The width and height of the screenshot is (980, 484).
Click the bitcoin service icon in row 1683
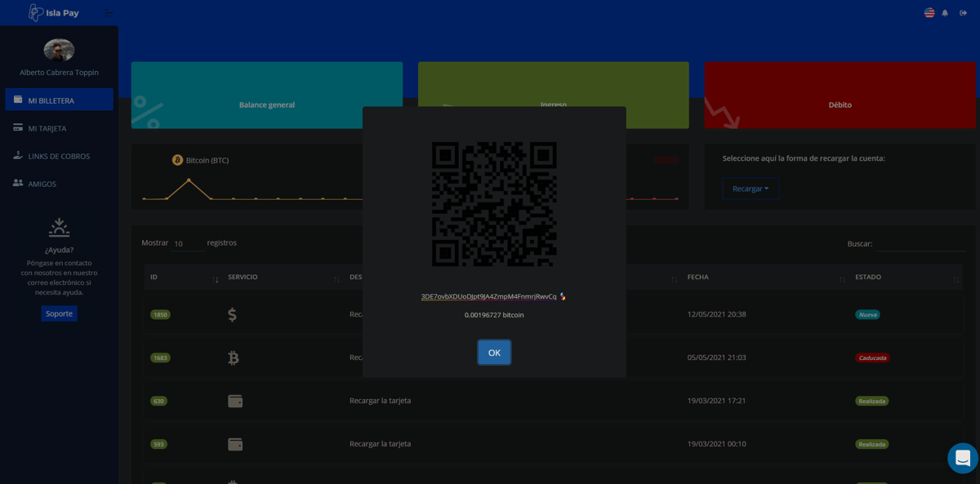point(233,357)
